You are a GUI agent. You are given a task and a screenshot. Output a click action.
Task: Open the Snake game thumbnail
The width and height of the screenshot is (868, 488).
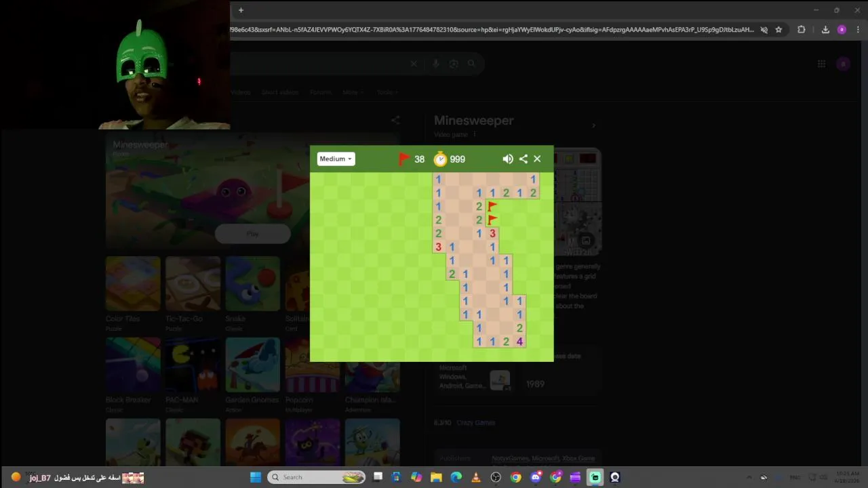[252, 283]
